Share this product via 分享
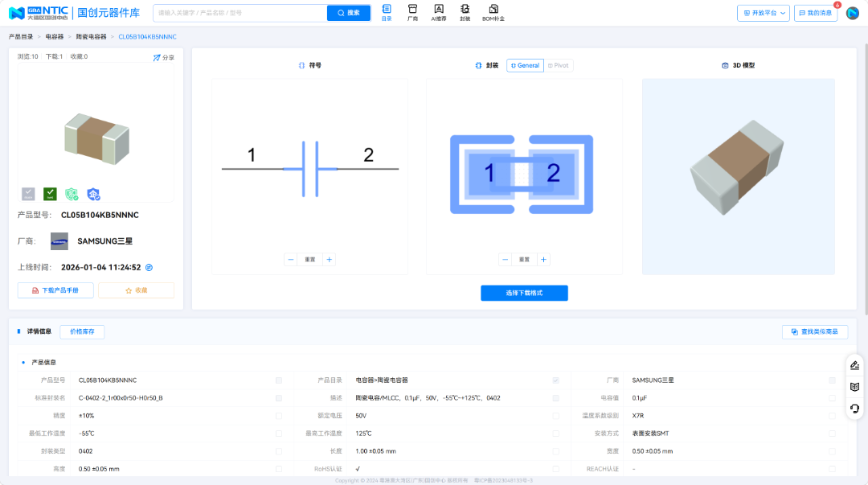Screen dimensions: 868x485 click(164, 58)
